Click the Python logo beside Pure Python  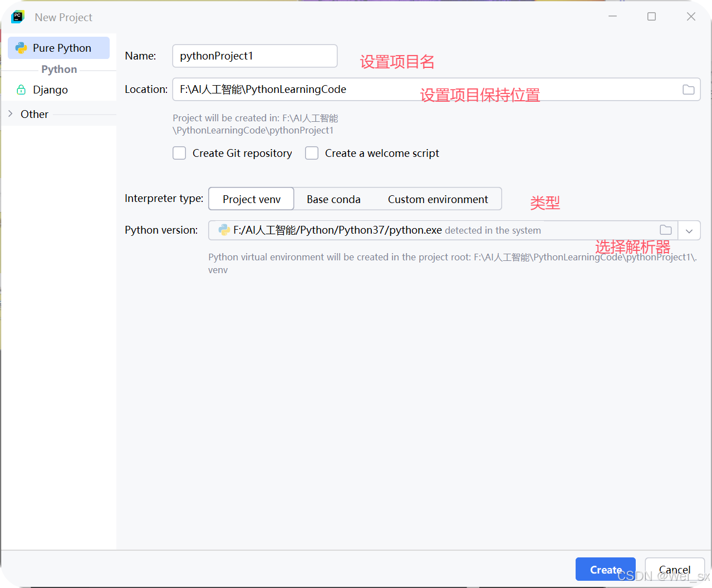pos(21,48)
